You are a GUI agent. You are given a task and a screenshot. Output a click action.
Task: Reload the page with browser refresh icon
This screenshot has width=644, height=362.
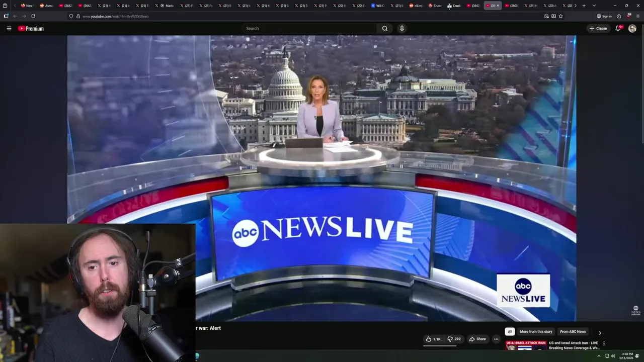tap(33, 16)
